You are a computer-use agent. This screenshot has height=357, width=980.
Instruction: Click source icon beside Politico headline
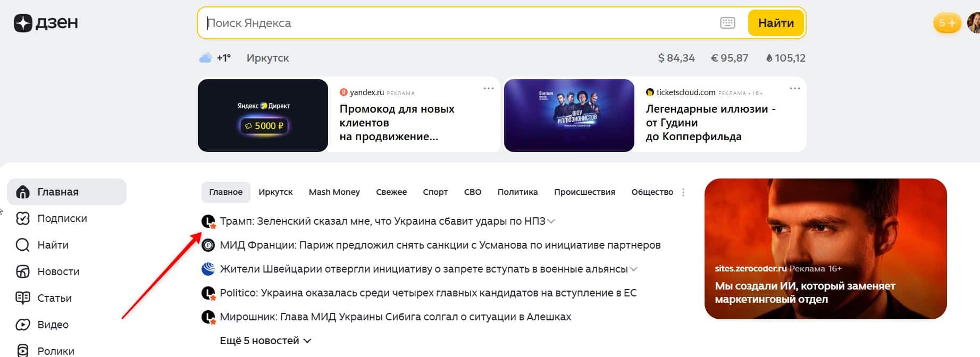click(x=208, y=293)
